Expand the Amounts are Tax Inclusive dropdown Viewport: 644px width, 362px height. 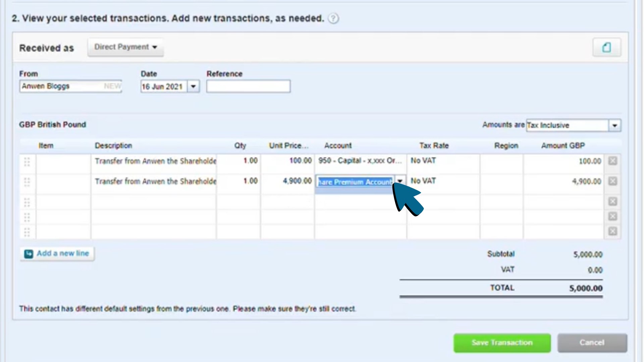point(615,125)
